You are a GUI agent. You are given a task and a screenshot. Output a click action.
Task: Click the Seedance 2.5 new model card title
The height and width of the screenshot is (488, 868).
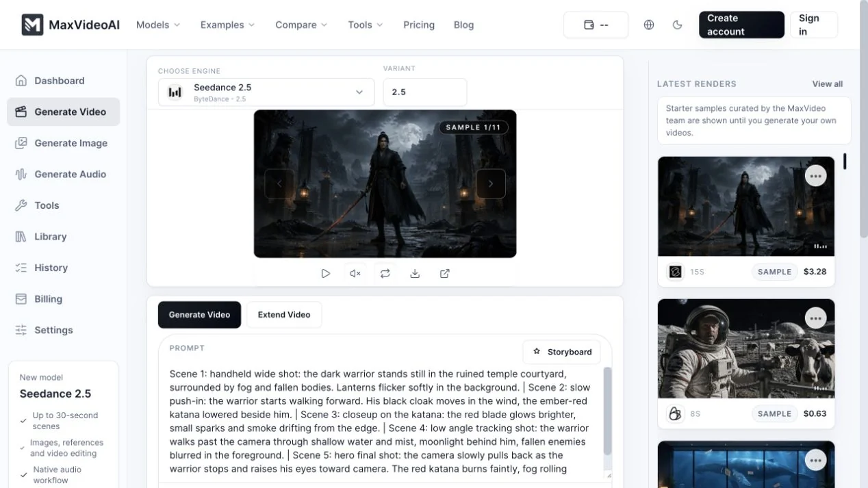point(55,394)
